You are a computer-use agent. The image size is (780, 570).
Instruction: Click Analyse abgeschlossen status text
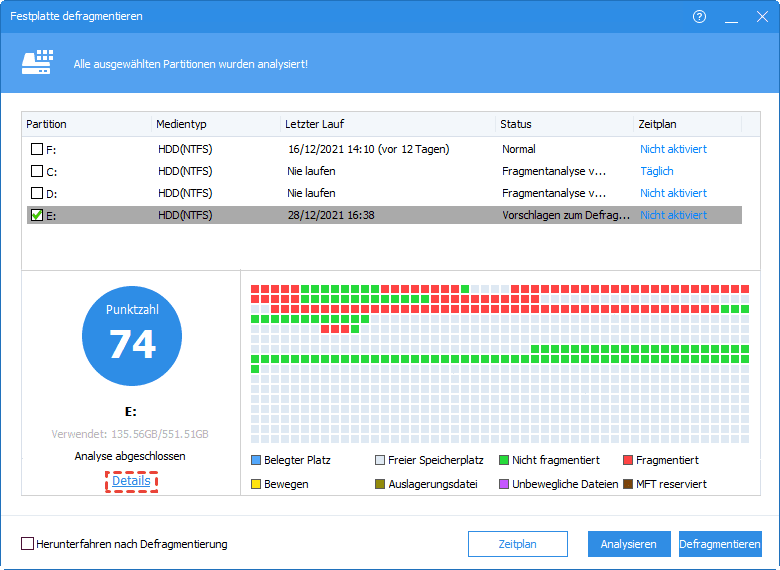(130, 456)
